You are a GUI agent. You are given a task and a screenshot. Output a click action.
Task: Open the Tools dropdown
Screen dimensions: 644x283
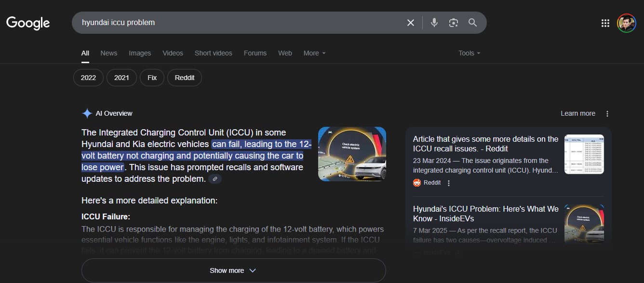click(470, 53)
